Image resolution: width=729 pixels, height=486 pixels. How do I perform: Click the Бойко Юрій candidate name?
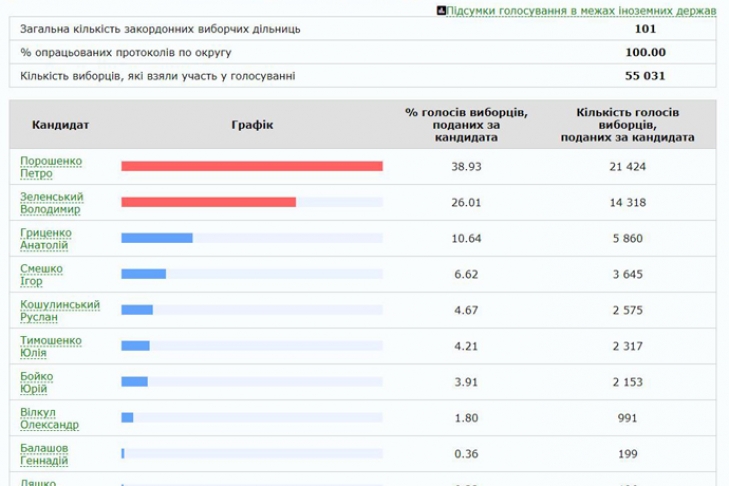(37, 383)
